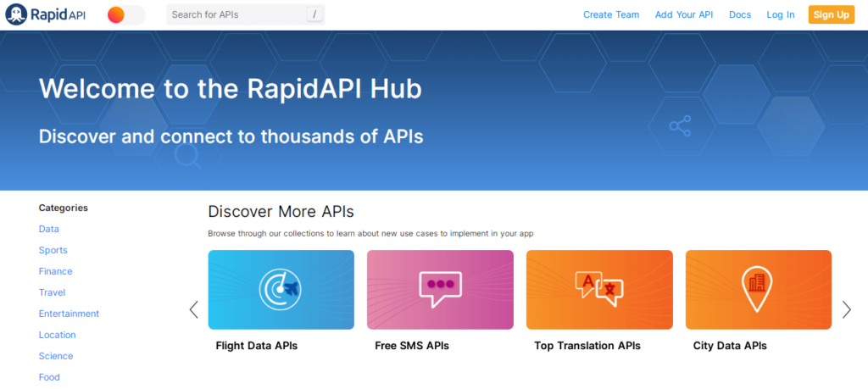Select the Finance category
The width and height of the screenshot is (868, 389).
coord(55,271)
